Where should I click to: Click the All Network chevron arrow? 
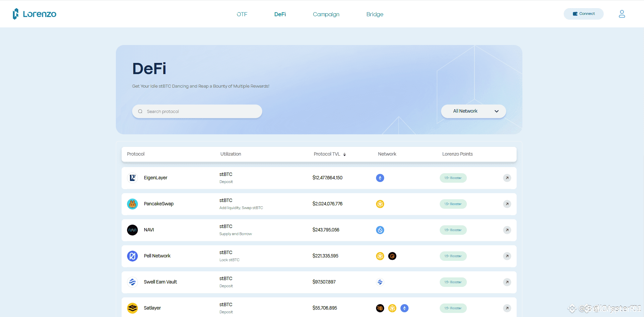tap(497, 111)
